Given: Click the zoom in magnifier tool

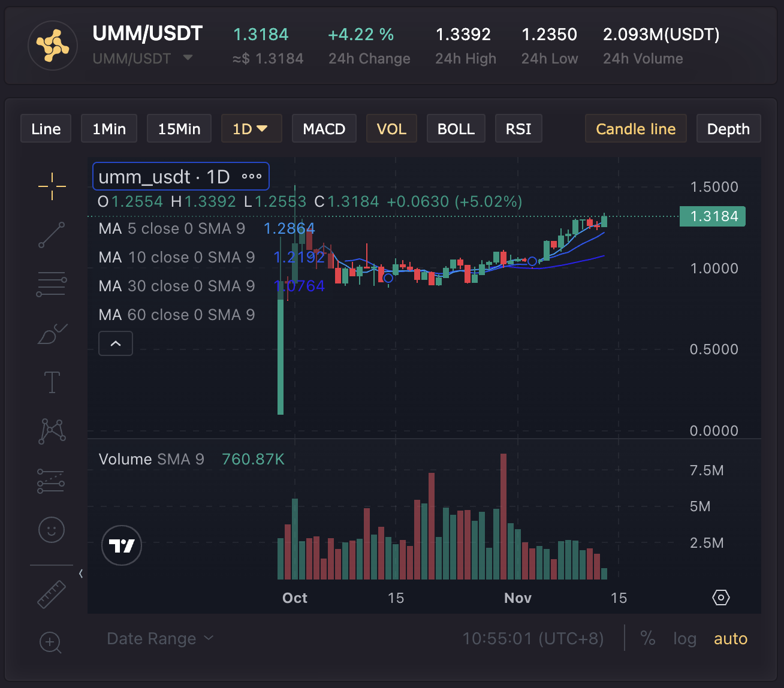Looking at the screenshot, I should [50, 643].
